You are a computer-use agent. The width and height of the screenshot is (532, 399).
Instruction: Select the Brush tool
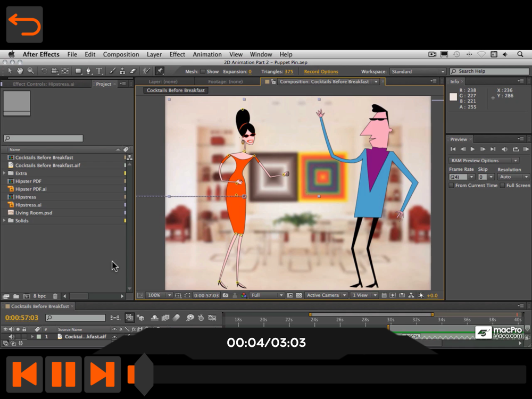tap(112, 71)
